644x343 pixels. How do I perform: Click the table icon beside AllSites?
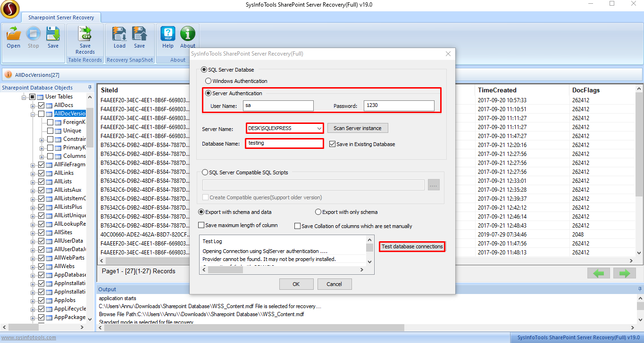49,232
